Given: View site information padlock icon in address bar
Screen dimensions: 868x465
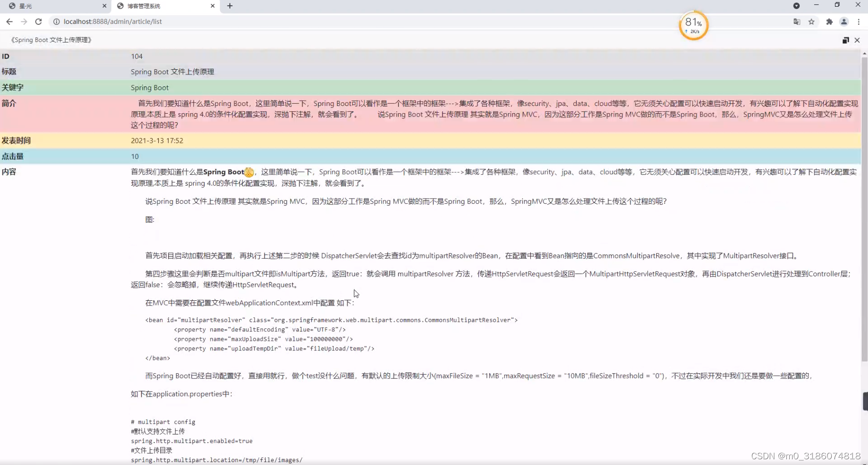Looking at the screenshot, I should point(57,21).
